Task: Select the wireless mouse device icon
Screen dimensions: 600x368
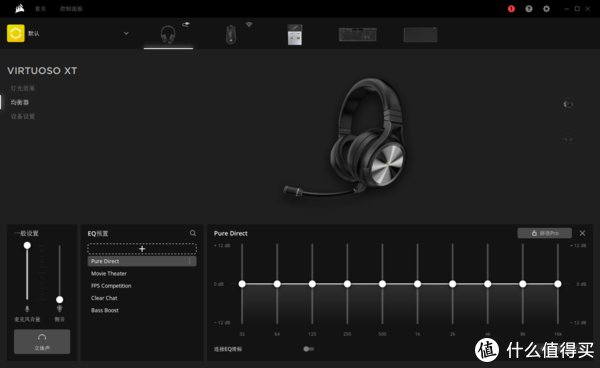Action: tap(231, 34)
